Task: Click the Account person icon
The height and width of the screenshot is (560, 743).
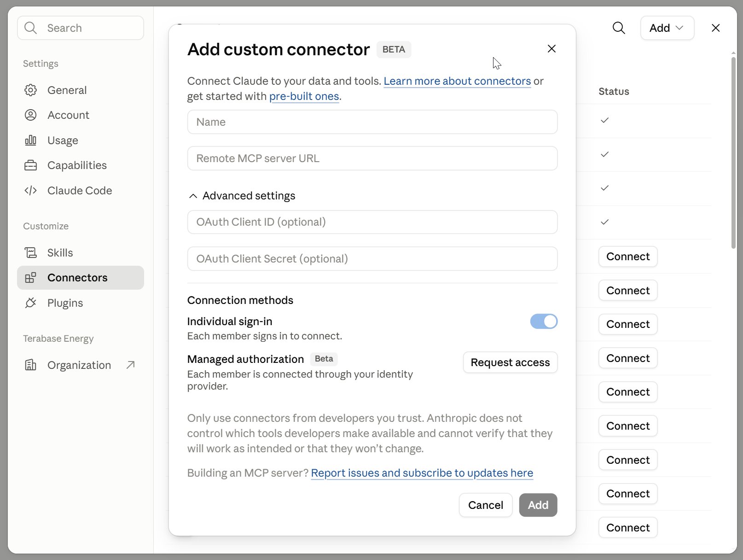Action: 30,115
